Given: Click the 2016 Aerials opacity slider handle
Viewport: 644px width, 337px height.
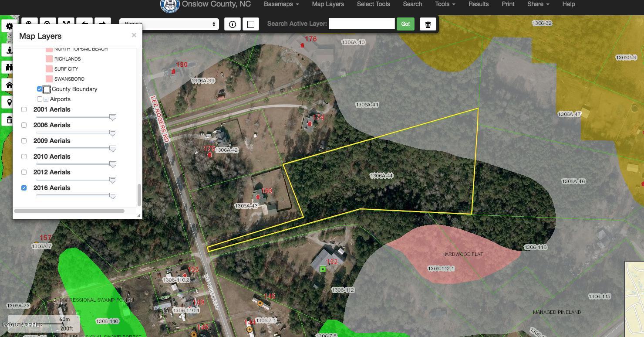Looking at the screenshot, I should 113,196.
